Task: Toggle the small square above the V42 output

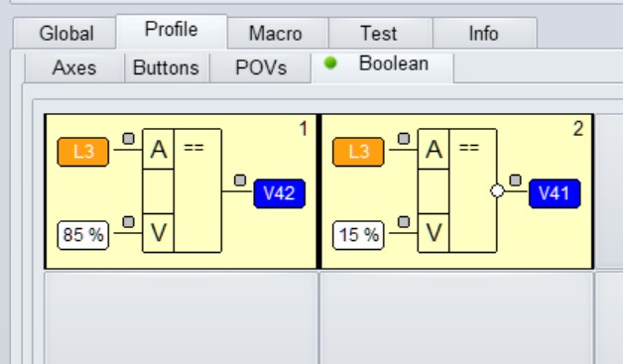Action: coord(240,181)
